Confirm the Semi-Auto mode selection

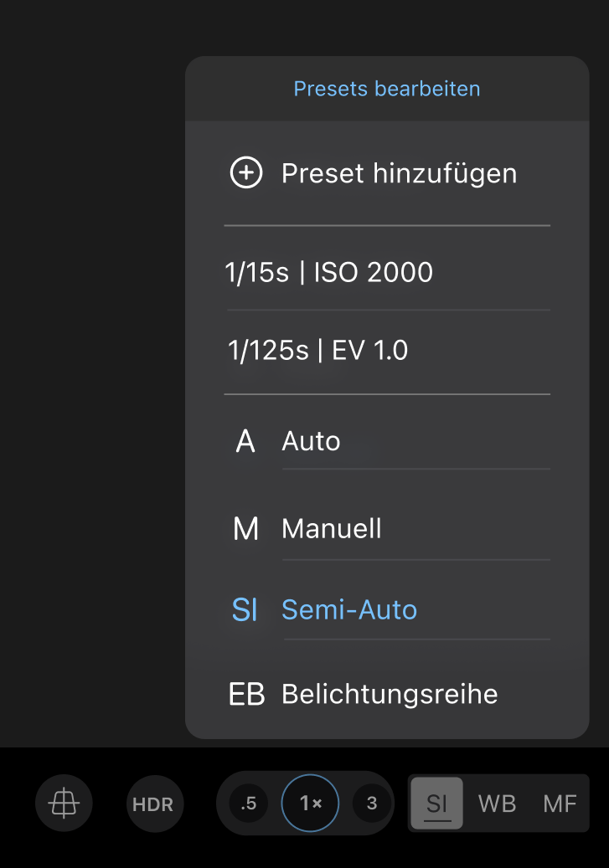pos(349,609)
